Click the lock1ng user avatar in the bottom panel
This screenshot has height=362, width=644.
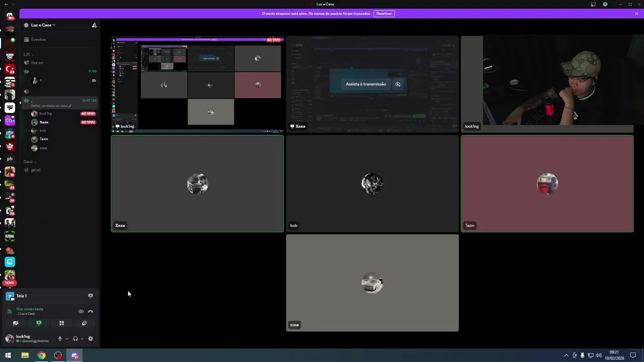10,338
